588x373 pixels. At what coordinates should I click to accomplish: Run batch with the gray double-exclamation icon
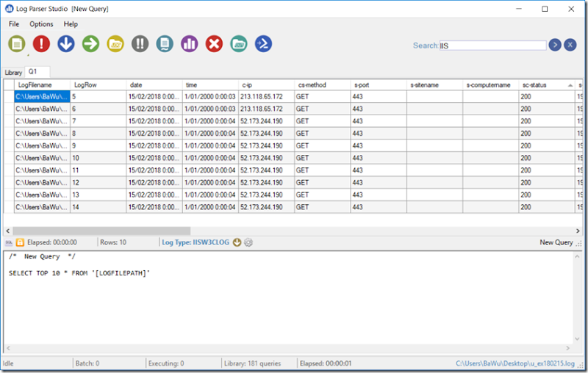point(140,44)
